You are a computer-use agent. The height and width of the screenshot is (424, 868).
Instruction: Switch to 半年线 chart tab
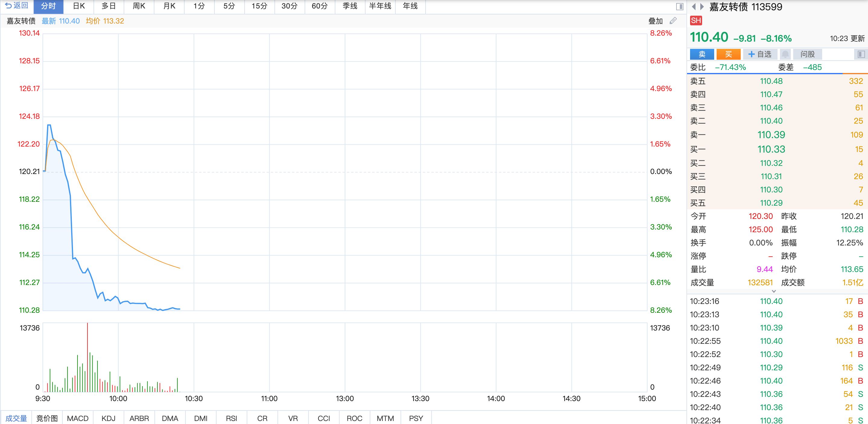[380, 6]
